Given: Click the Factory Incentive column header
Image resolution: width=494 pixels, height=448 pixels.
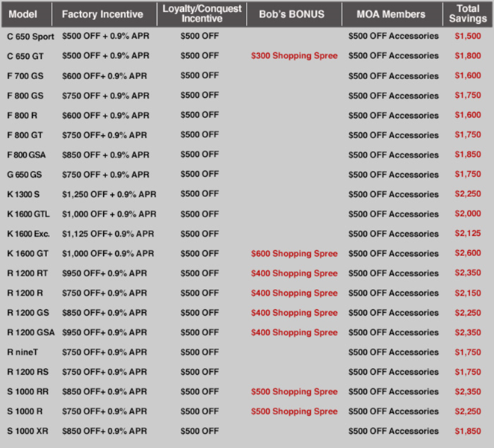Looking at the screenshot, I should click(102, 14).
